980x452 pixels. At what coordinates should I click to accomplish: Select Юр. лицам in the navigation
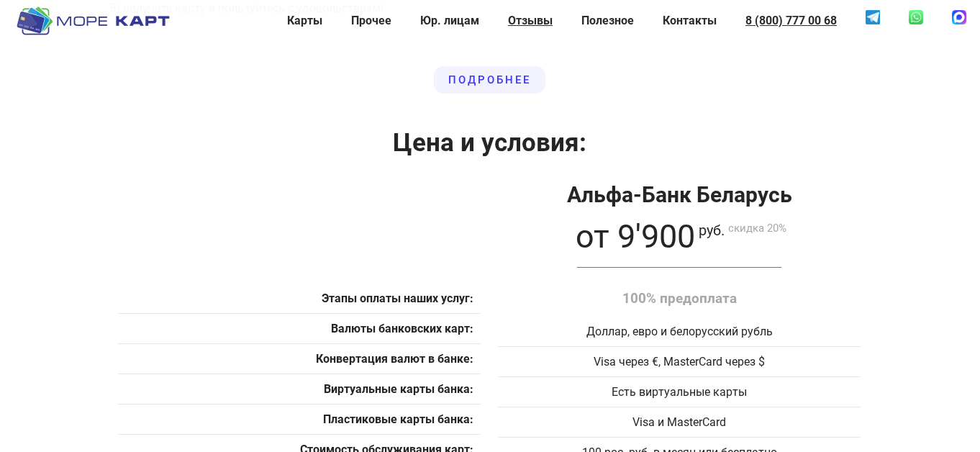coord(450,20)
